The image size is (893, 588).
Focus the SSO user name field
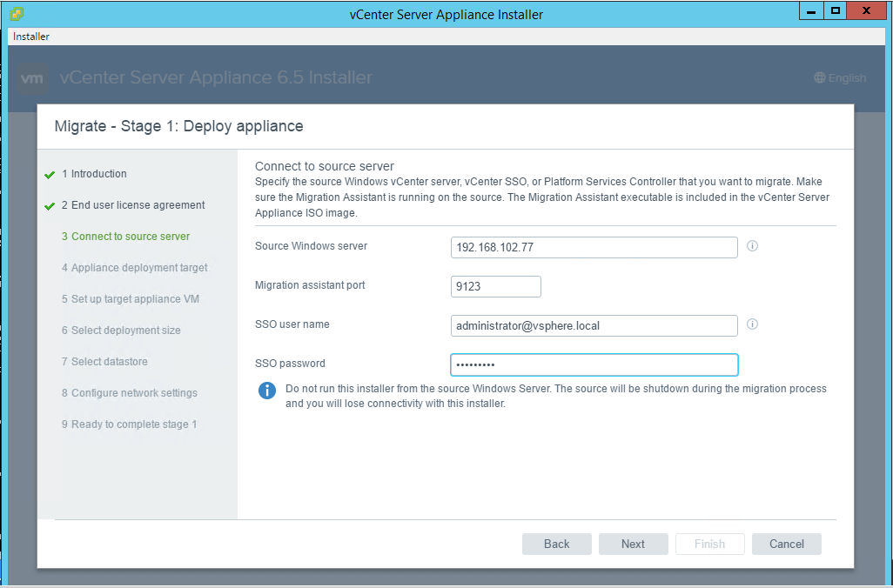click(594, 325)
